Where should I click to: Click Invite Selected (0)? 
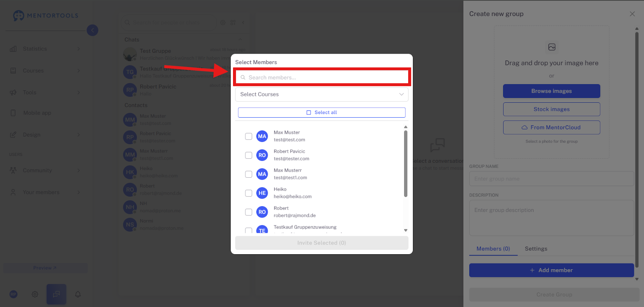(322, 243)
